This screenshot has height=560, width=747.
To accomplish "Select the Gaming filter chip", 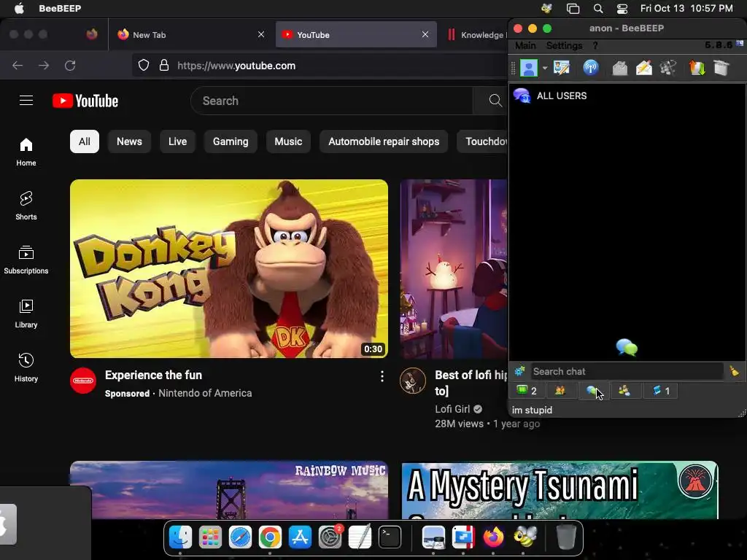I will pos(231,141).
